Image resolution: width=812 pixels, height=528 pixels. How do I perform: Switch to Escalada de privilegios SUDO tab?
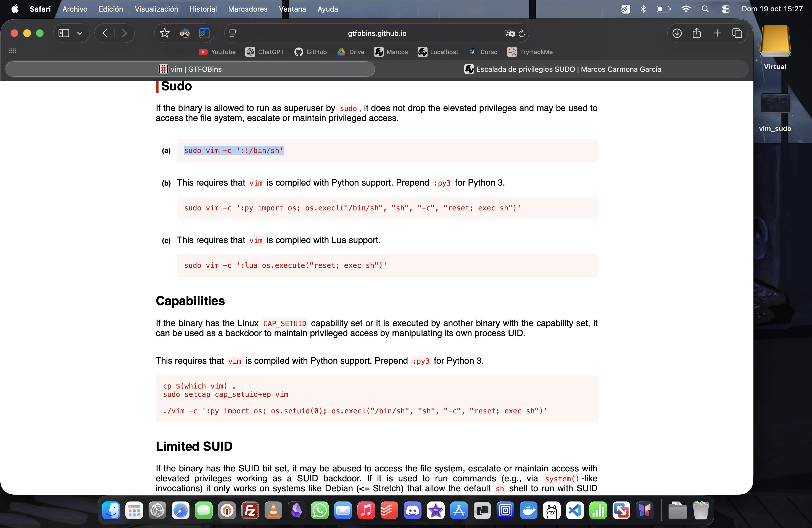click(562, 69)
